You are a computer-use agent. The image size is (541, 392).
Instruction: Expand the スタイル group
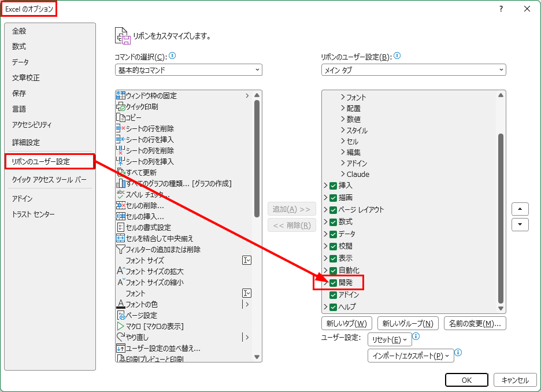[343, 130]
